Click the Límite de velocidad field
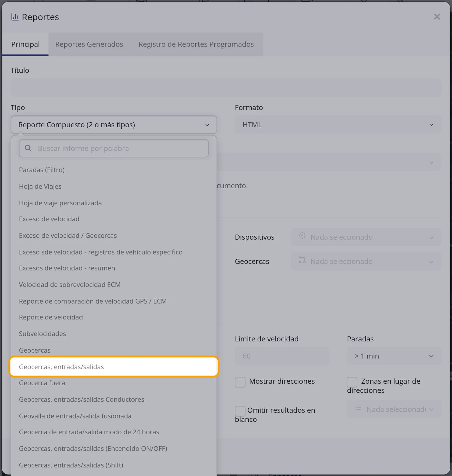 coord(282,356)
